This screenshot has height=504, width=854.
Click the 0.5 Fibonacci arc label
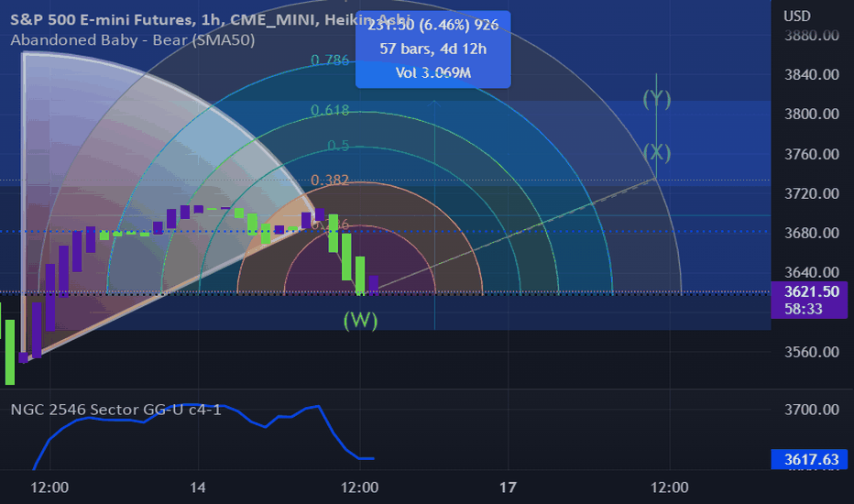tap(338, 146)
